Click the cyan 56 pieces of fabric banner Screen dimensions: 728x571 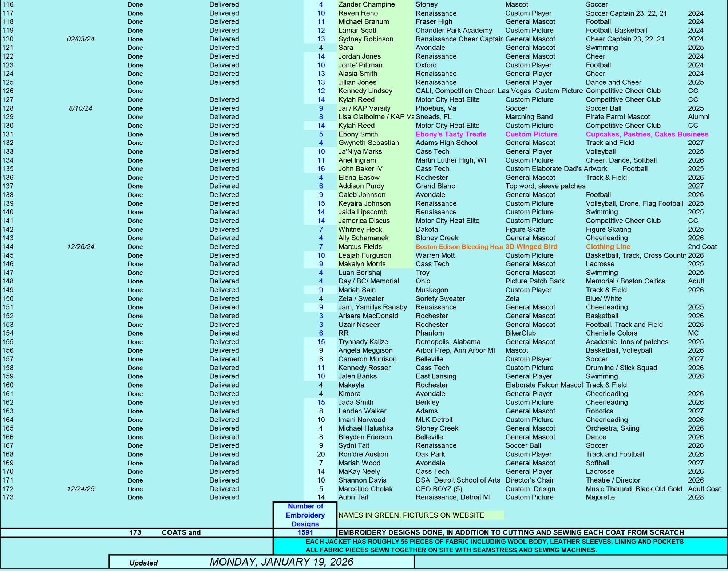[x=494, y=546]
